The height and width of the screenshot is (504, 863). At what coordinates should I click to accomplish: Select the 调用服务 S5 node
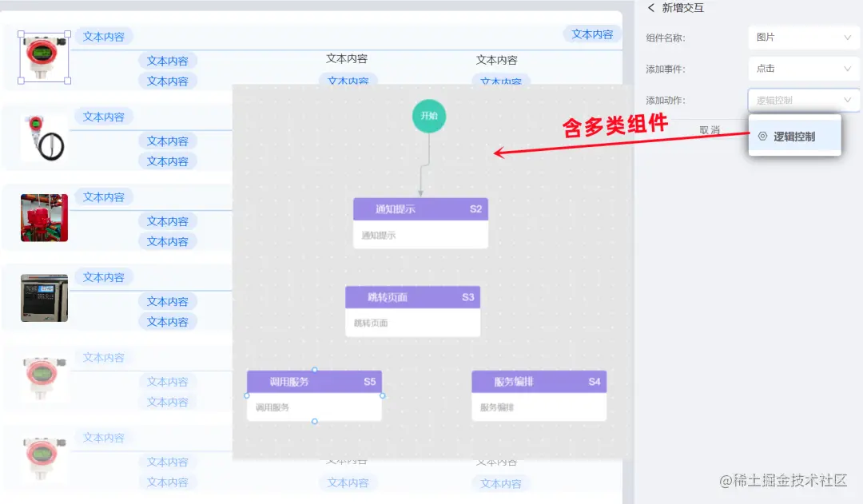[314, 381]
